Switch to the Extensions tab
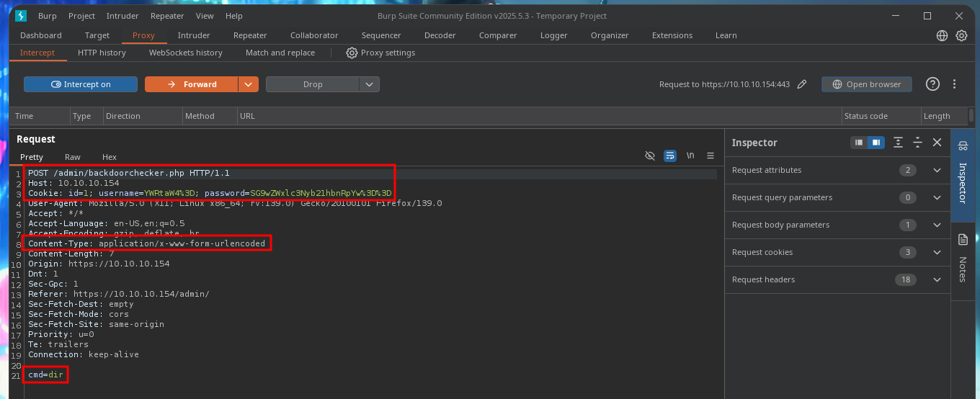Screen dimensions: 980x399 [x=672, y=35]
